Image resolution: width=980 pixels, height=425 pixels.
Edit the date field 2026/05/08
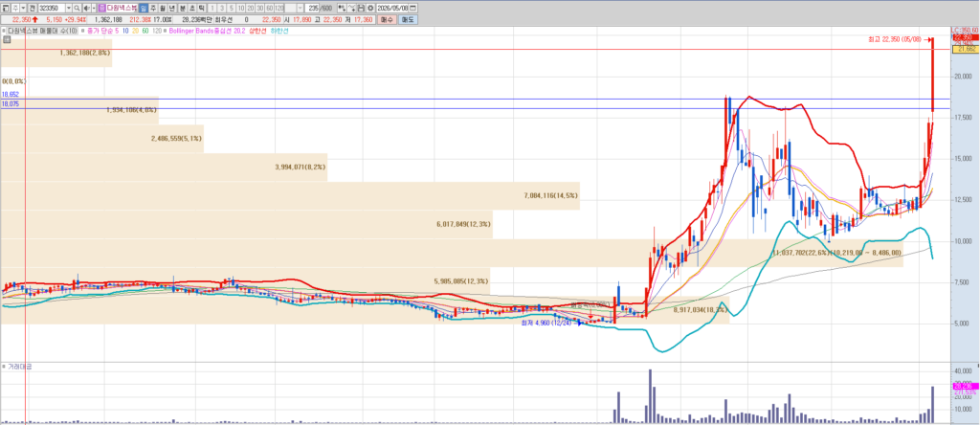click(x=391, y=8)
